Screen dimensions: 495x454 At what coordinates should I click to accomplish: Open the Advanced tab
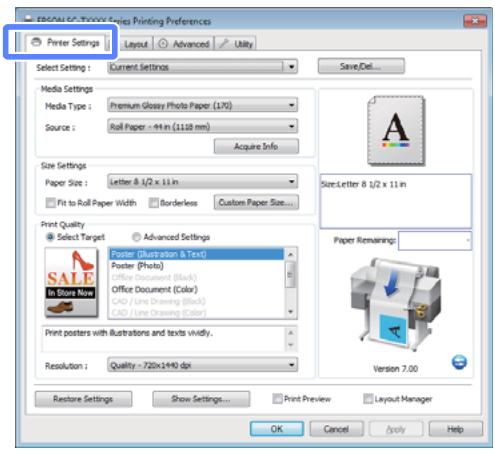[x=184, y=44]
